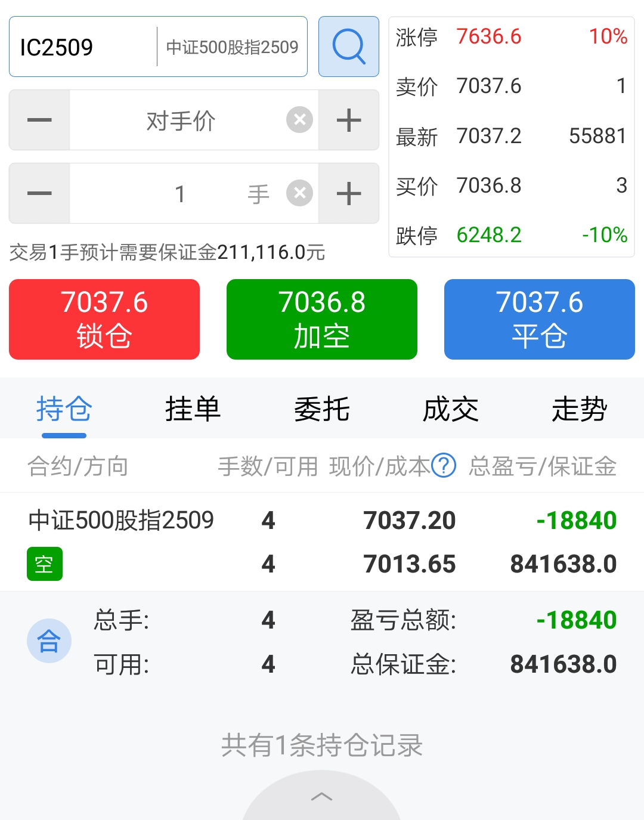The width and height of the screenshot is (644, 820).
Task: Decrease lot quantity with minus button
Action: (39, 193)
